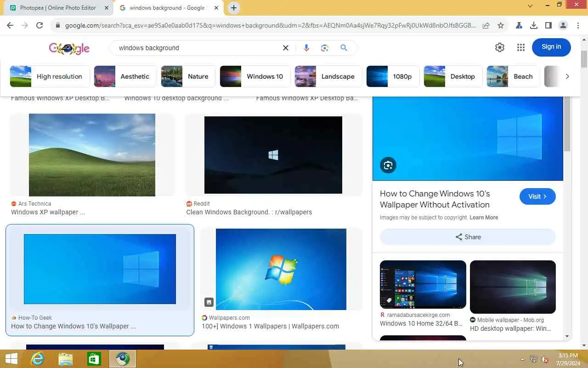Open Windows XP wallpaper Ars Technica link
This screenshot has height=368, width=588.
pos(48,212)
